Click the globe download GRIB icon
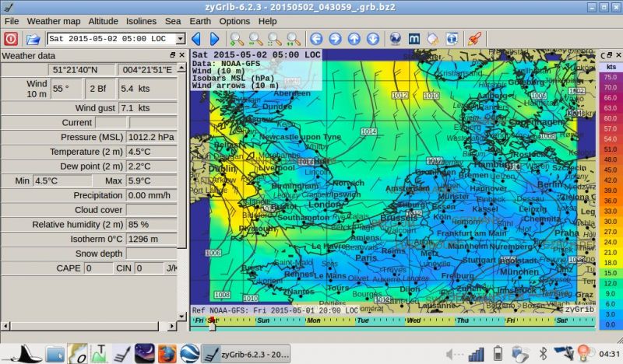 [395, 38]
